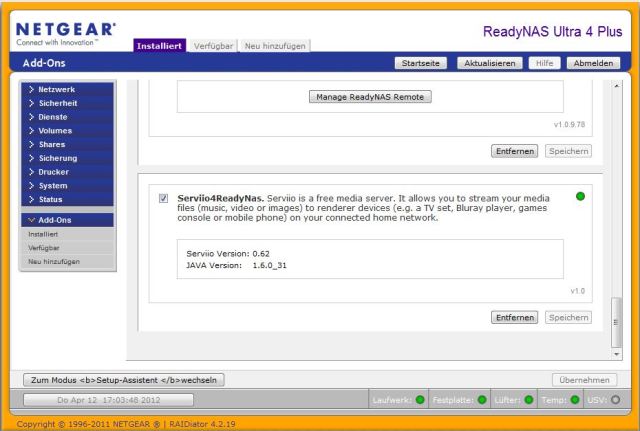
Task: Click the Übernehmen button
Action: [584, 380]
